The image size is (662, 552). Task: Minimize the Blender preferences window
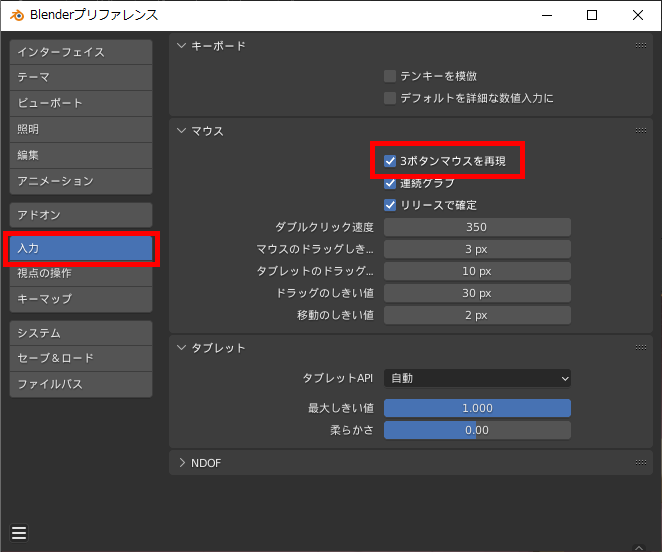pyautogui.click(x=546, y=15)
